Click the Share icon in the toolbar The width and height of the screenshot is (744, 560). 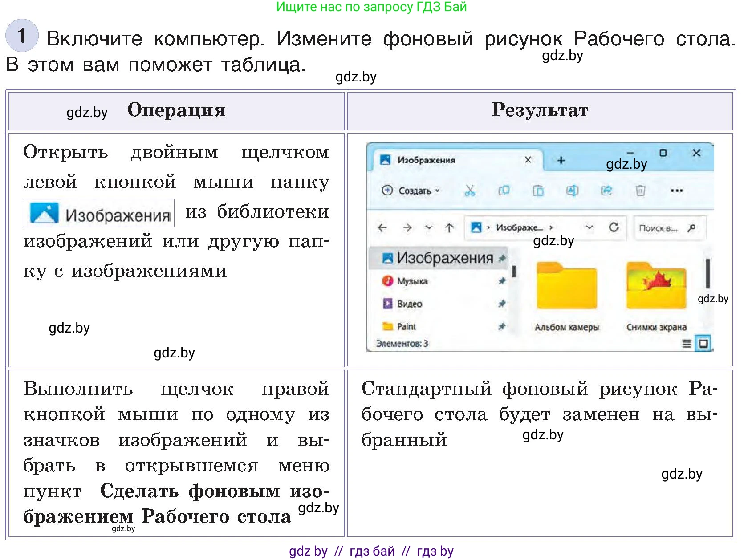606,191
